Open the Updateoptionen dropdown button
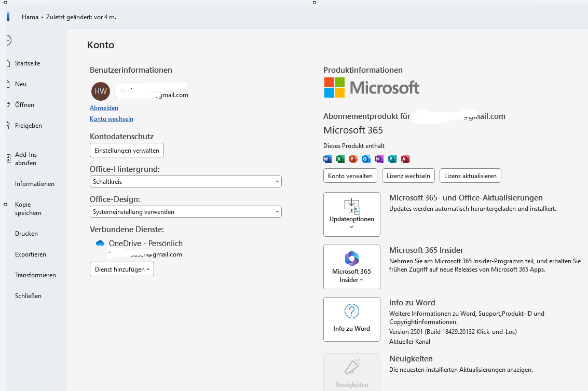This screenshot has height=391, width=588. click(x=352, y=214)
